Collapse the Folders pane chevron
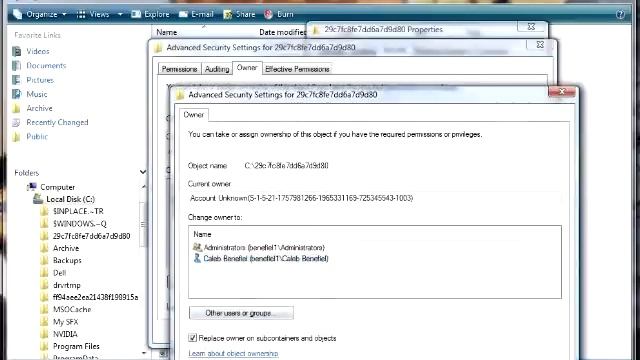The image size is (640, 360). 142,172
